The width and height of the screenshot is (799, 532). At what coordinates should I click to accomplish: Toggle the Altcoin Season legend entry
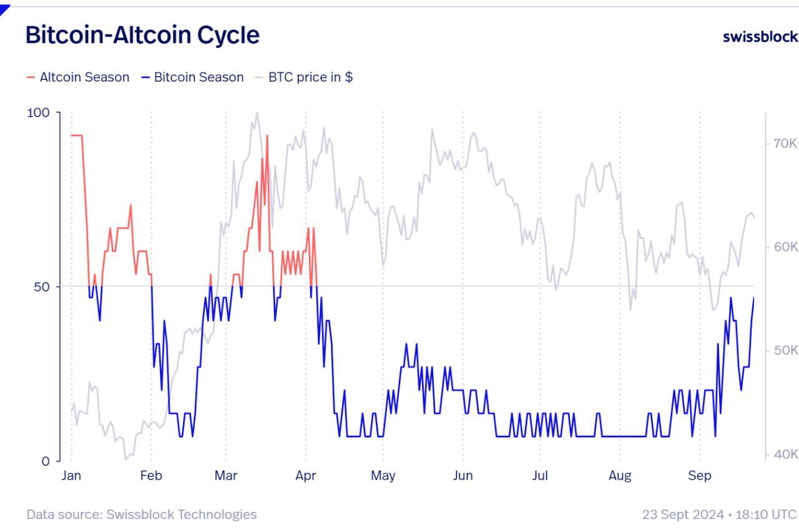pyautogui.click(x=84, y=77)
